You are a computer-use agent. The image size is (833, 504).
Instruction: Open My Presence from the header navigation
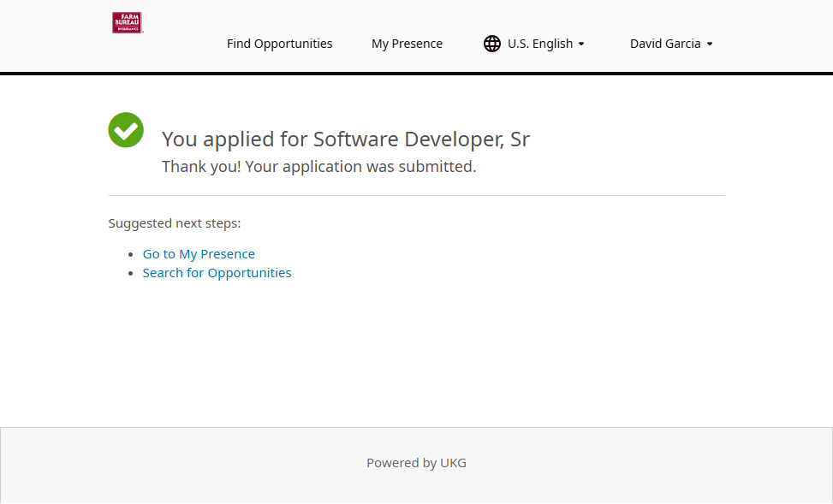(x=407, y=44)
